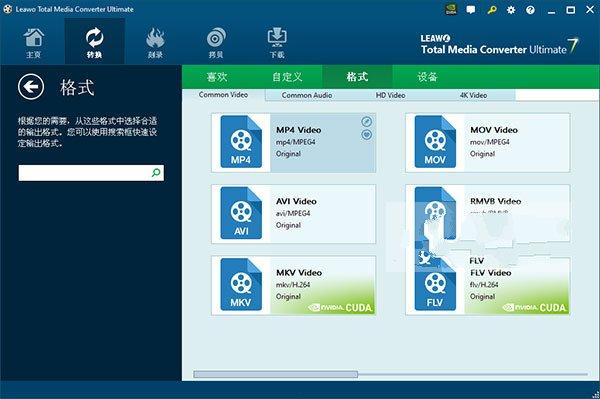Click the NVIDIA CUDA badge on MKV card

pyautogui.click(x=340, y=308)
